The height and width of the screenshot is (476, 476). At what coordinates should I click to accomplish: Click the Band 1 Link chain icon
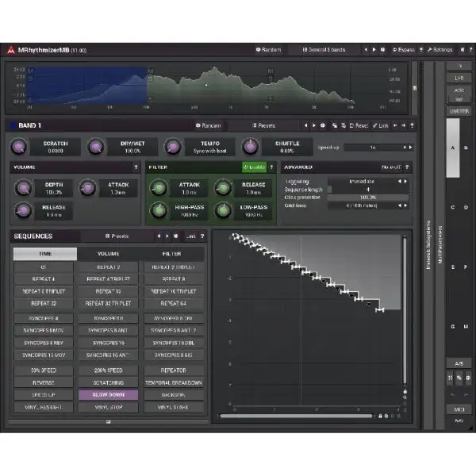coord(382,125)
